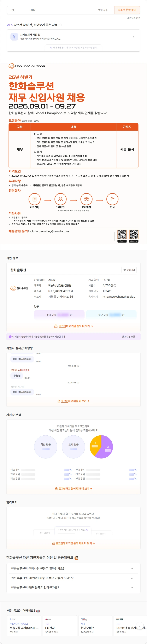Click the lock icon beside 기업 분석 자료 더 보기

pyautogui.click(x=54, y=543)
